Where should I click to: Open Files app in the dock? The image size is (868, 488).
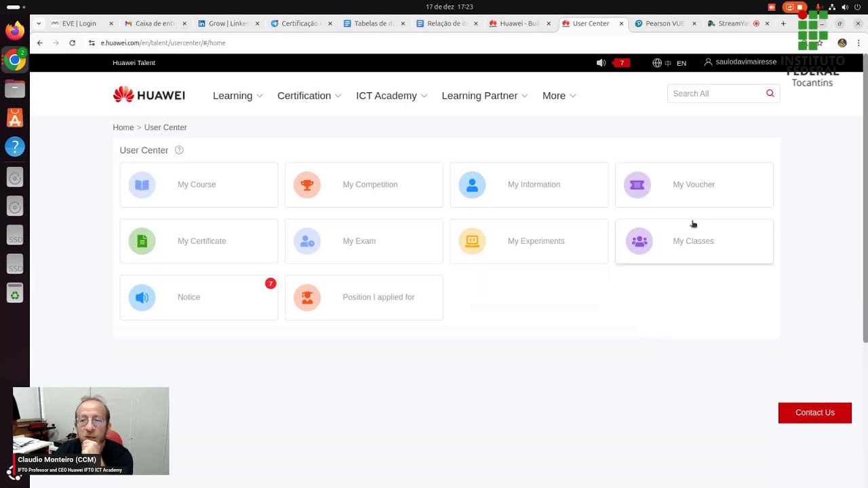(x=14, y=89)
